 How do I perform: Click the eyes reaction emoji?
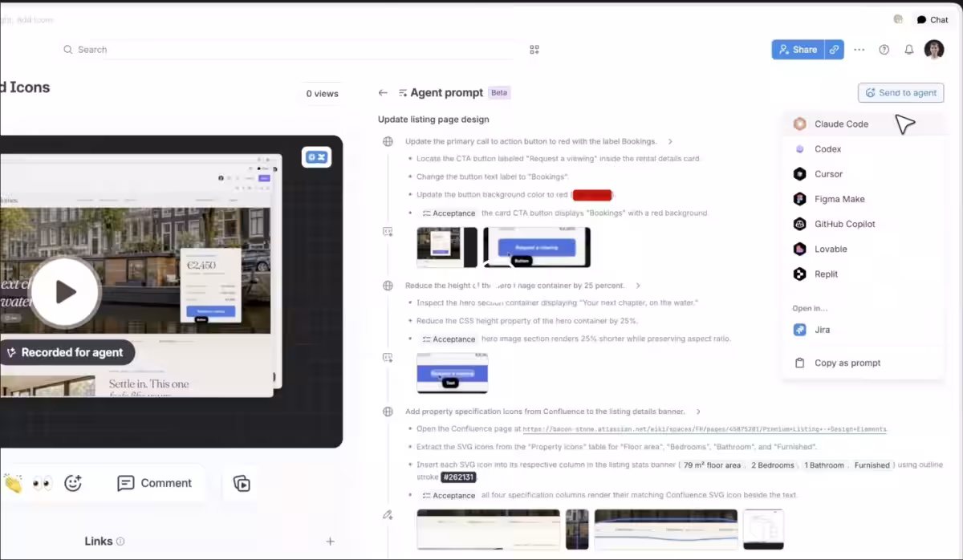43,483
